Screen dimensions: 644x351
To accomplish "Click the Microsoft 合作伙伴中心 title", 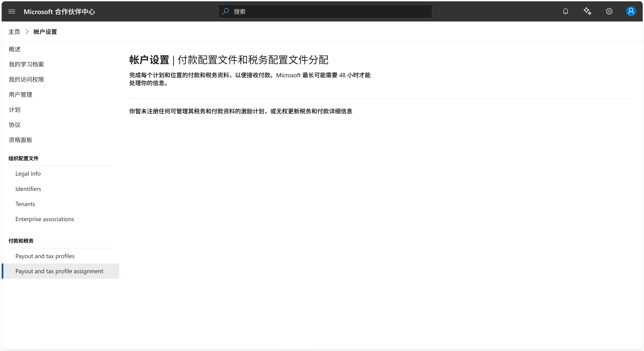I will coord(59,12).
